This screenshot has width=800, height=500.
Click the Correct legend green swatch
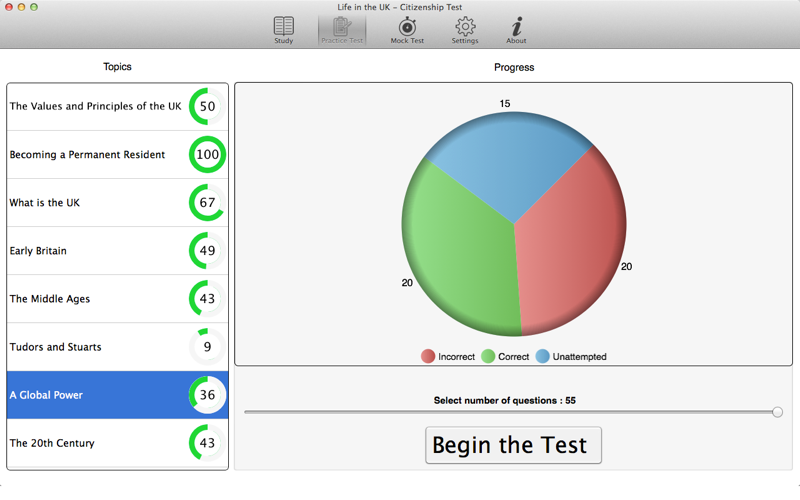click(x=488, y=356)
